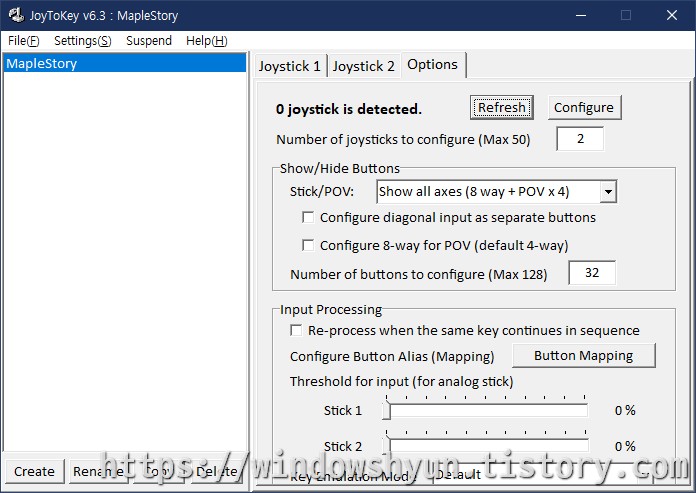The width and height of the screenshot is (696, 493).
Task: Open the Button Mapping dialog
Action: [584, 356]
